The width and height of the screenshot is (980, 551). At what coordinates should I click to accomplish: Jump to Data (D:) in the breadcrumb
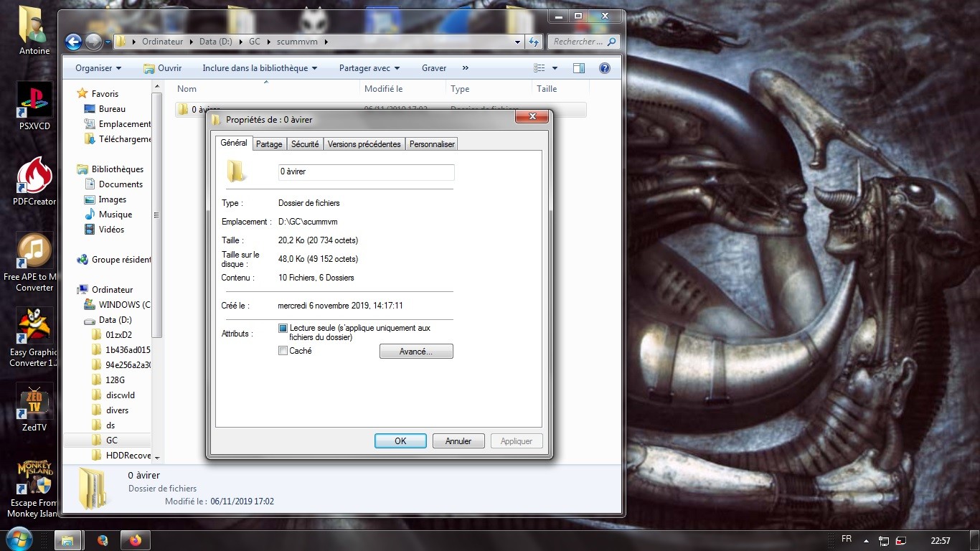click(215, 42)
